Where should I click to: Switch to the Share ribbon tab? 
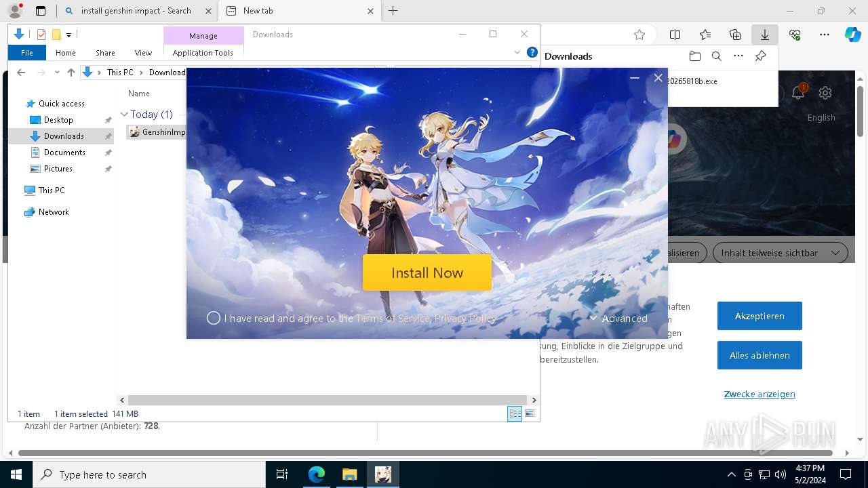coord(105,53)
